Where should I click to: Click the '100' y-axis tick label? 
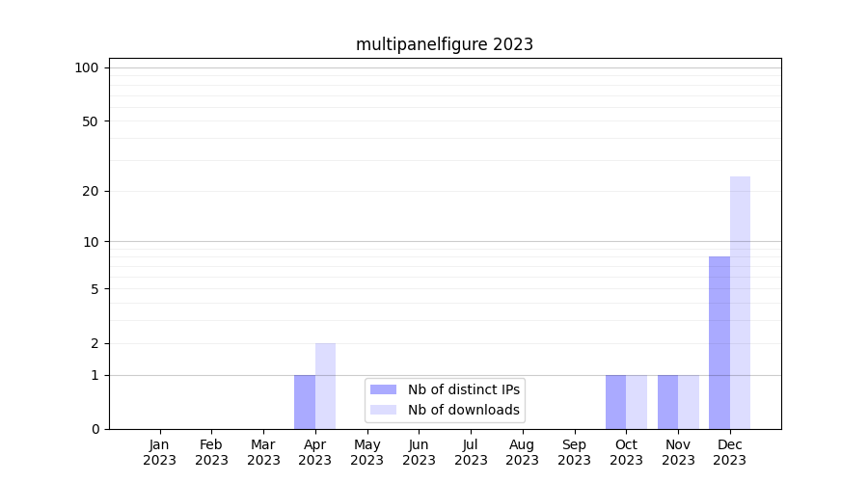87,67
